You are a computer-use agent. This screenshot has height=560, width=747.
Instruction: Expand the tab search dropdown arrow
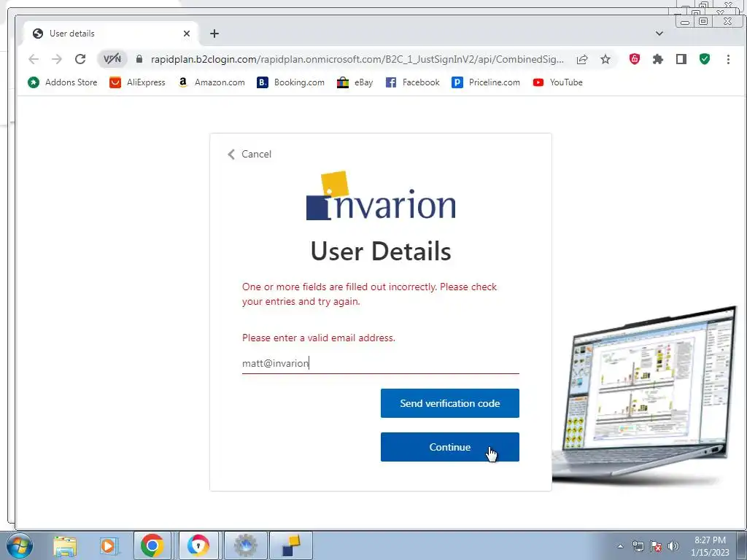[659, 34]
